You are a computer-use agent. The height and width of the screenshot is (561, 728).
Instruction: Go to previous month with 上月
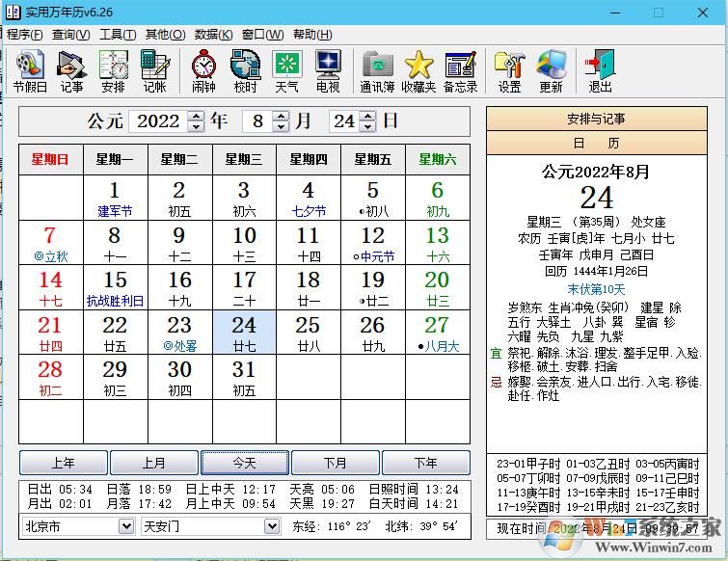[153, 463]
